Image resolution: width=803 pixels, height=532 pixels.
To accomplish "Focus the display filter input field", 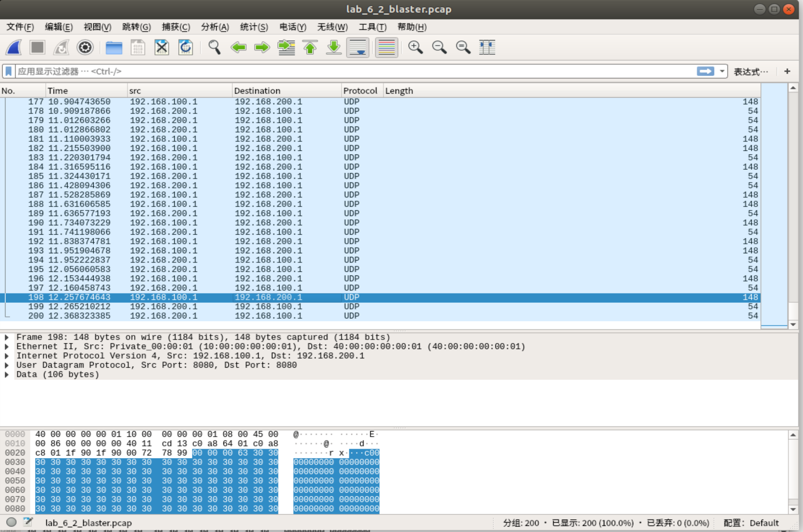I will [x=355, y=71].
